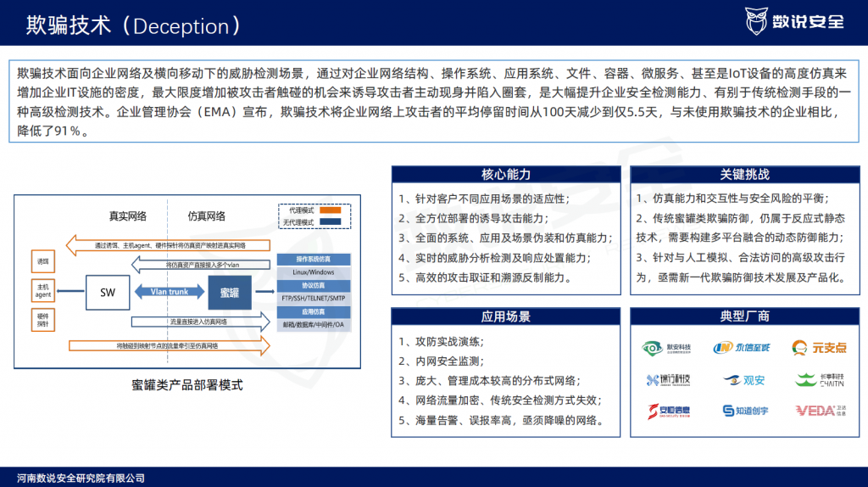Click the VEDA 卫达信息 logo
The width and height of the screenshot is (868, 487).
tap(821, 411)
